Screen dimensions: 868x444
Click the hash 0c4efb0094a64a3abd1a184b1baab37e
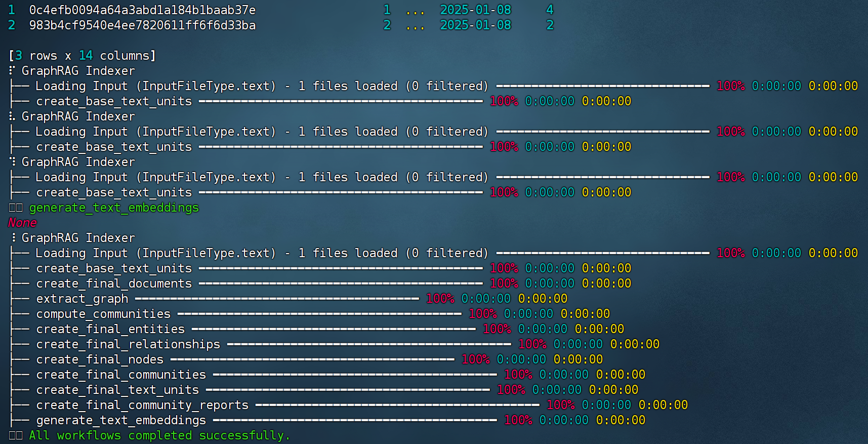(142, 10)
